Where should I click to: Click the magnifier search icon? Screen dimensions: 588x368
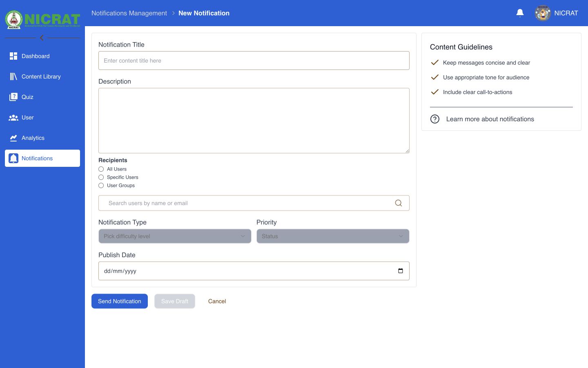[399, 203]
